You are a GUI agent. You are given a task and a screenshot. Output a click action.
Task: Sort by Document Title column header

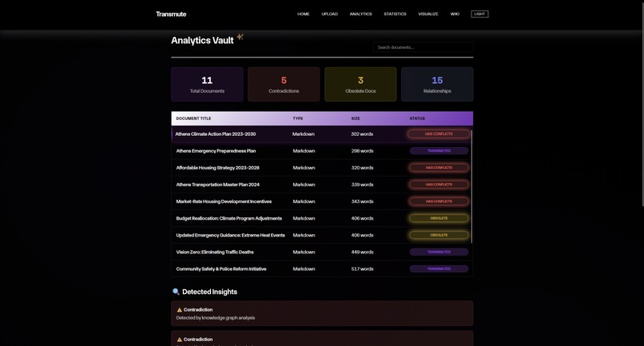click(193, 118)
